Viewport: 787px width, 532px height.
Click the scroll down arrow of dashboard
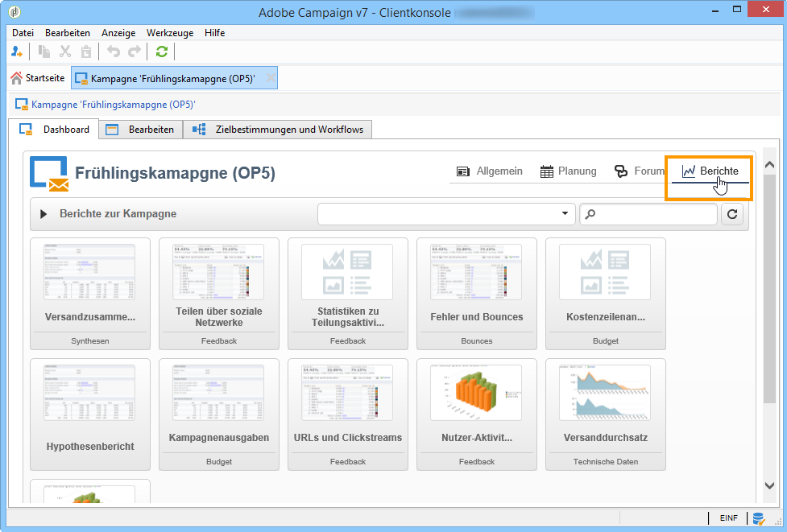(769, 485)
